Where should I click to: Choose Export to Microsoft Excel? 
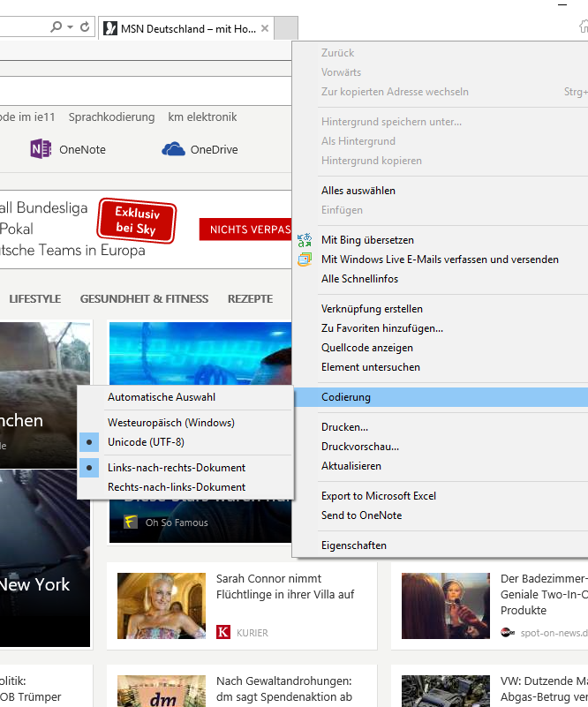pos(441,496)
